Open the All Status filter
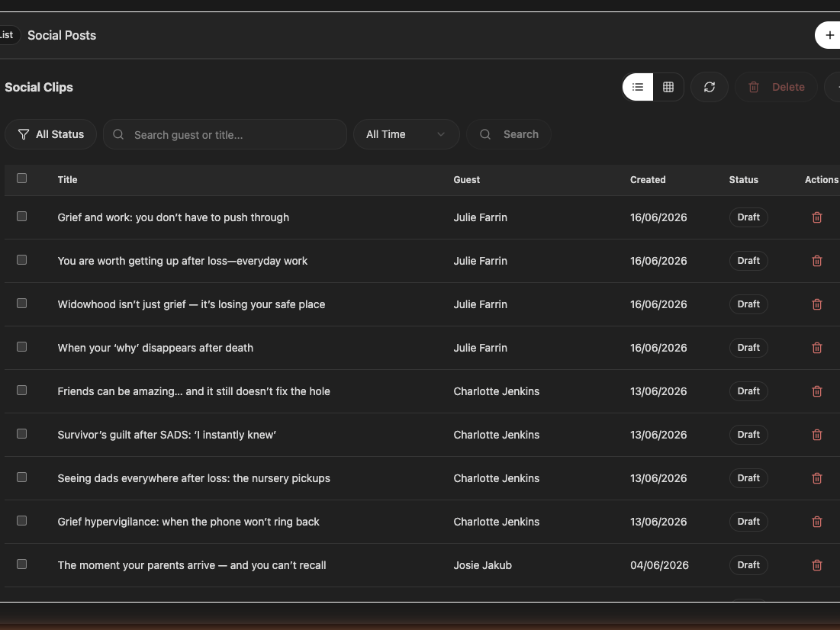840x630 pixels. tap(51, 134)
